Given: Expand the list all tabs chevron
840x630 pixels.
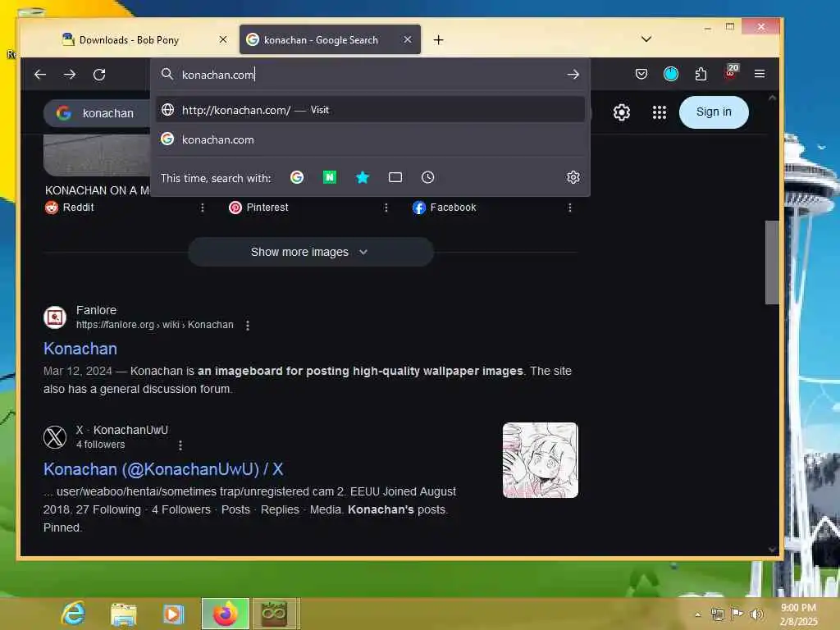Looking at the screenshot, I should (x=646, y=39).
